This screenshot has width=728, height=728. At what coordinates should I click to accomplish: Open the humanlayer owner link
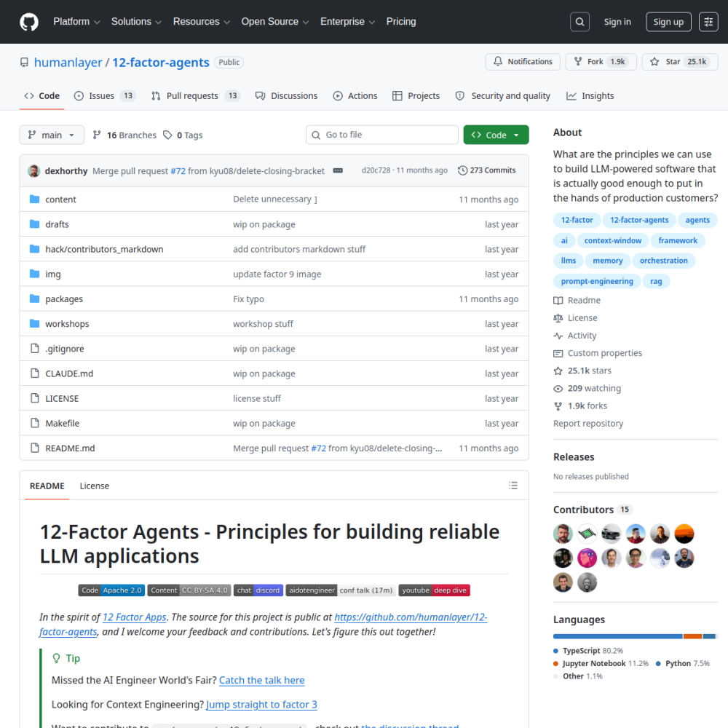[68, 62]
